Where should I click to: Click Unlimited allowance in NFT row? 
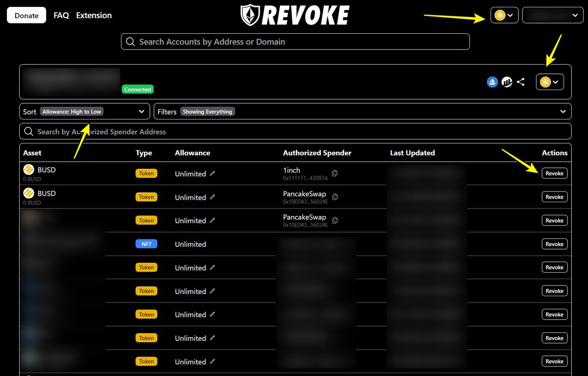click(x=190, y=244)
